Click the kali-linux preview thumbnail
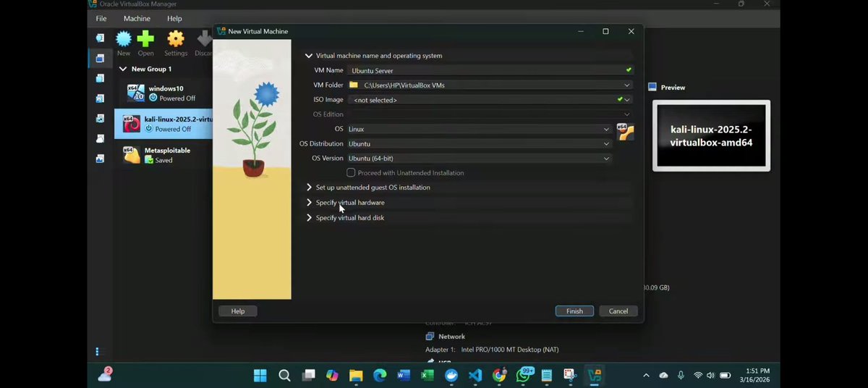Image resolution: width=868 pixels, height=388 pixels. pyautogui.click(x=711, y=135)
